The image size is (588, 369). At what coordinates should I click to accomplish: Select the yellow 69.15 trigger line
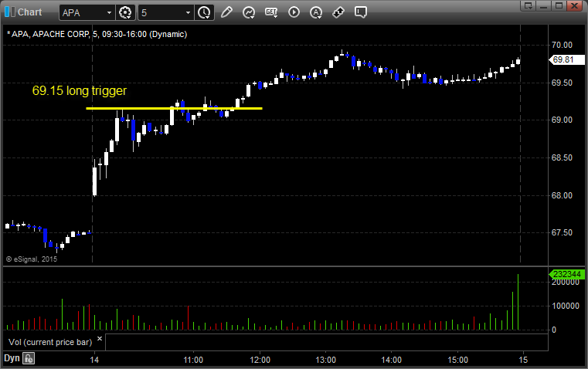(x=174, y=109)
